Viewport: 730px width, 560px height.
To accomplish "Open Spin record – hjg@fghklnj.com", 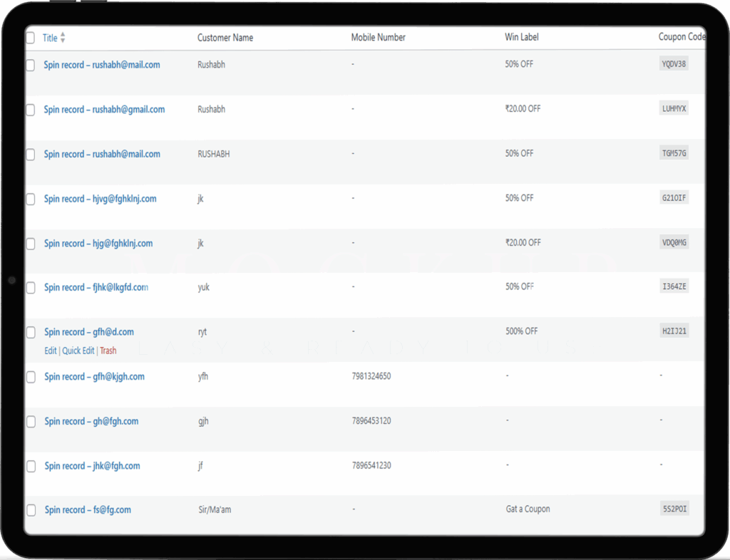I will pyautogui.click(x=98, y=244).
